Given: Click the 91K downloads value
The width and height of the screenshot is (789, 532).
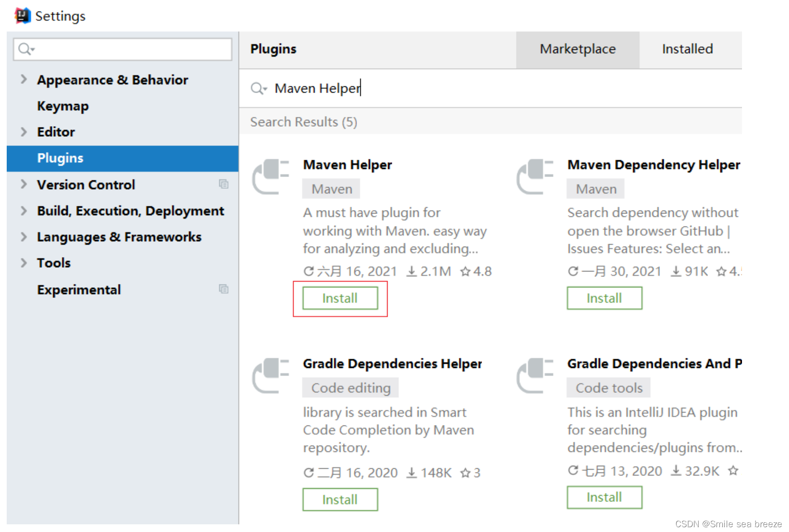Looking at the screenshot, I should coord(696,272).
